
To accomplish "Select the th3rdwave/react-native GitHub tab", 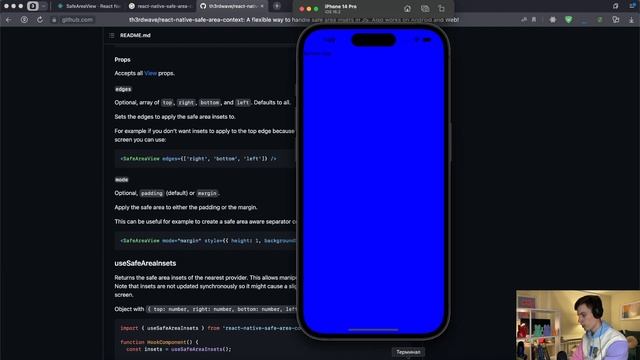I will 232,6.
